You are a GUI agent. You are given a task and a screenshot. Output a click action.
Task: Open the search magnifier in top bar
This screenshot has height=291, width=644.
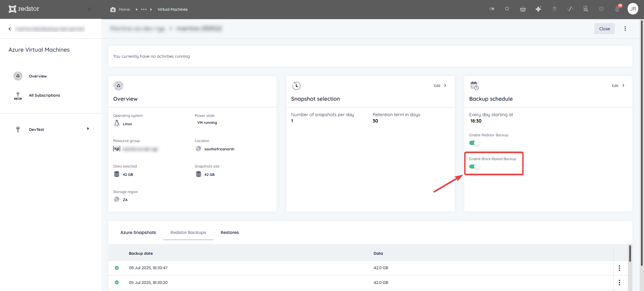pyautogui.click(x=507, y=9)
